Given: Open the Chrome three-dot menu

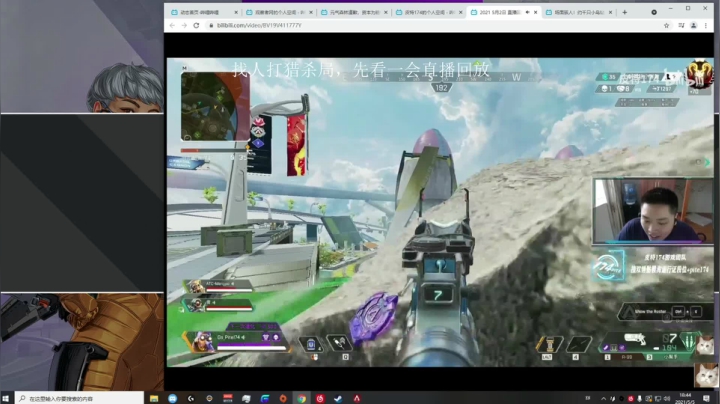Looking at the screenshot, I should [x=706, y=26].
